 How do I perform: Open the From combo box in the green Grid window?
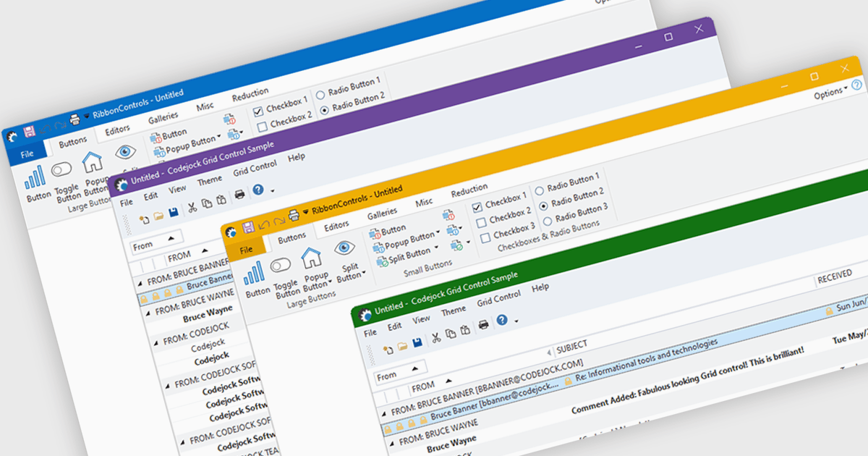point(400,373)
